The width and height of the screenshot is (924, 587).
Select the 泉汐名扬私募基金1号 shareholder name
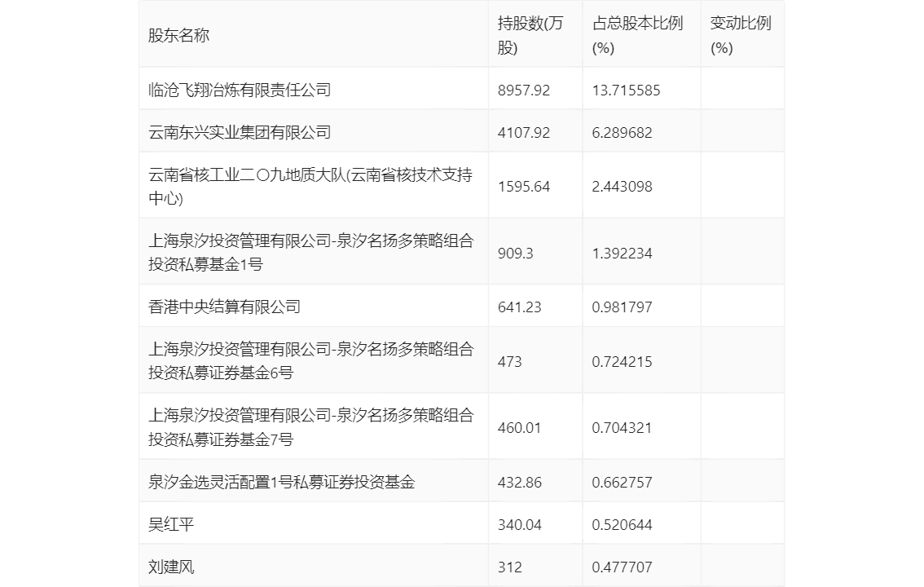tap(310, 252)
